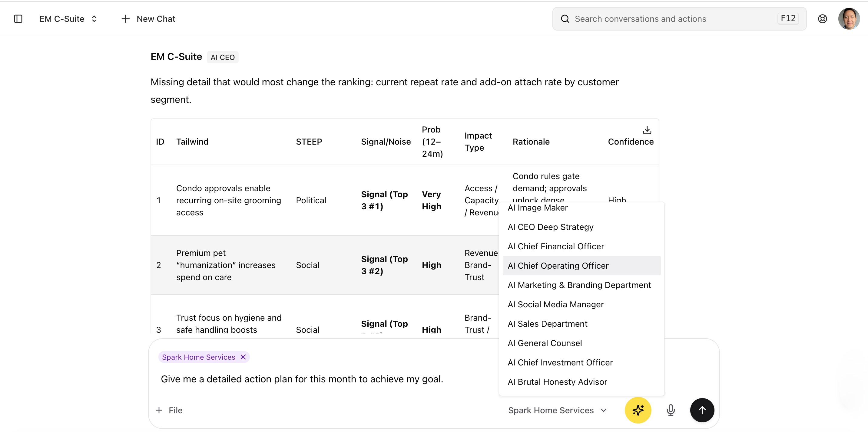Send the message with the arrow button
This screenshot has width=868, height=432.
[702, 410]
